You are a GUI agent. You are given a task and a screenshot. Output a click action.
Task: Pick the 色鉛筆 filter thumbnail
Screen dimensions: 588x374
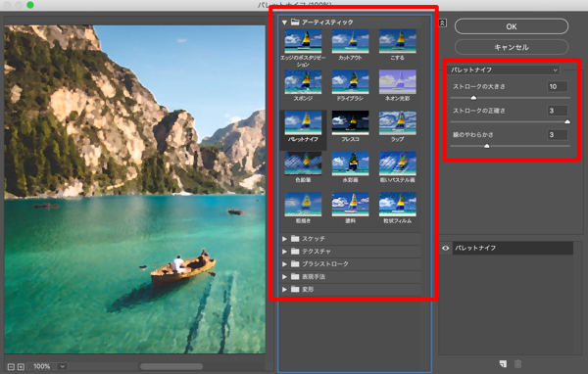[303, 164]
